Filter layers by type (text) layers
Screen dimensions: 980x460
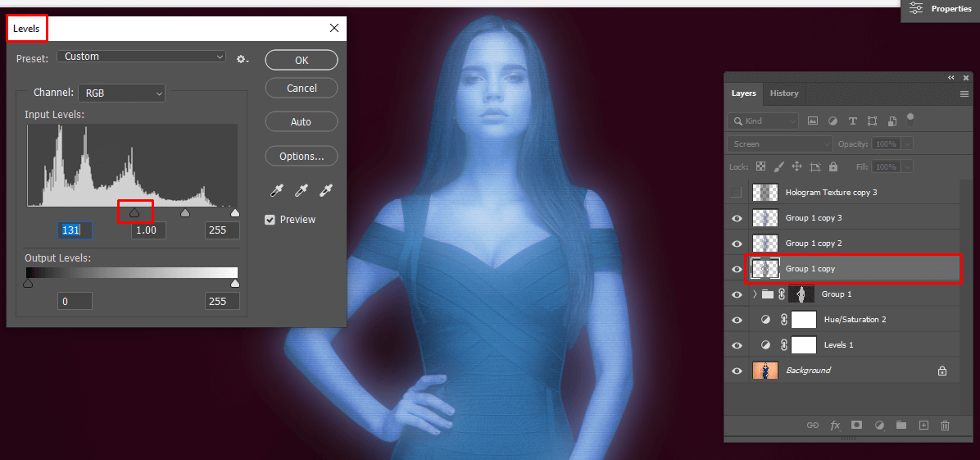click(852, 121)
